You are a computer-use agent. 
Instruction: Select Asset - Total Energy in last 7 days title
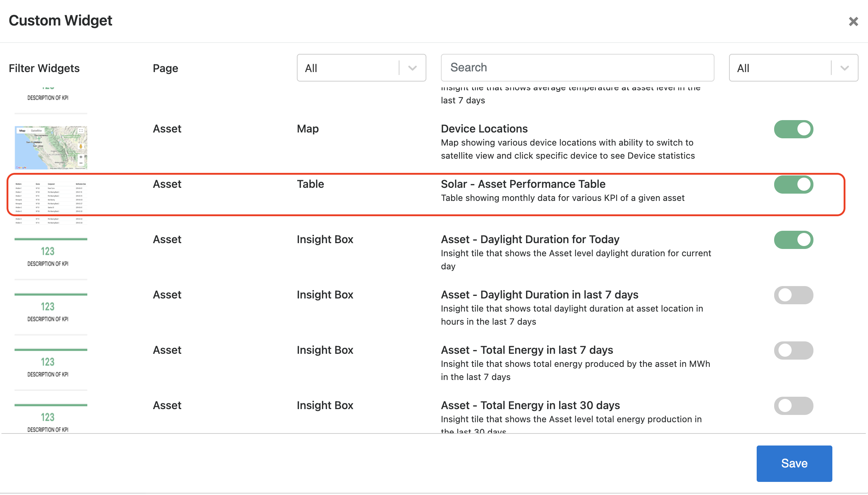coord(527,350)
